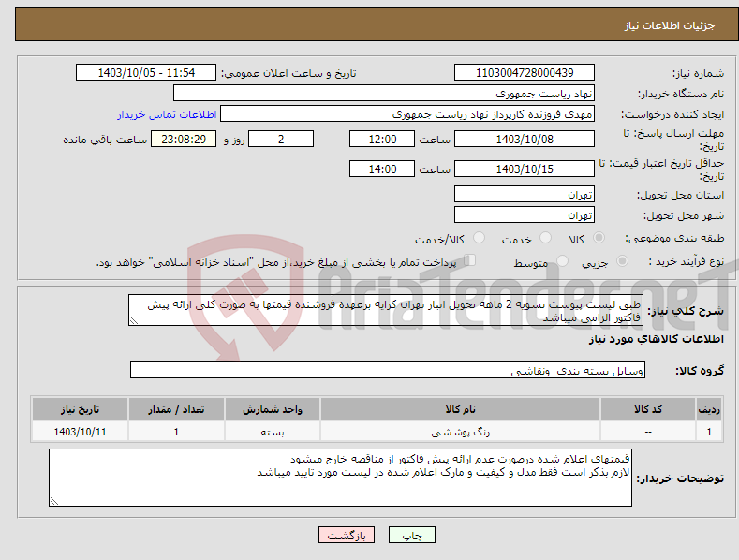The height and width of the screenshot is (560, 739).
Task: Click the deadline time field 12:00
Action: tap(382, 139)
